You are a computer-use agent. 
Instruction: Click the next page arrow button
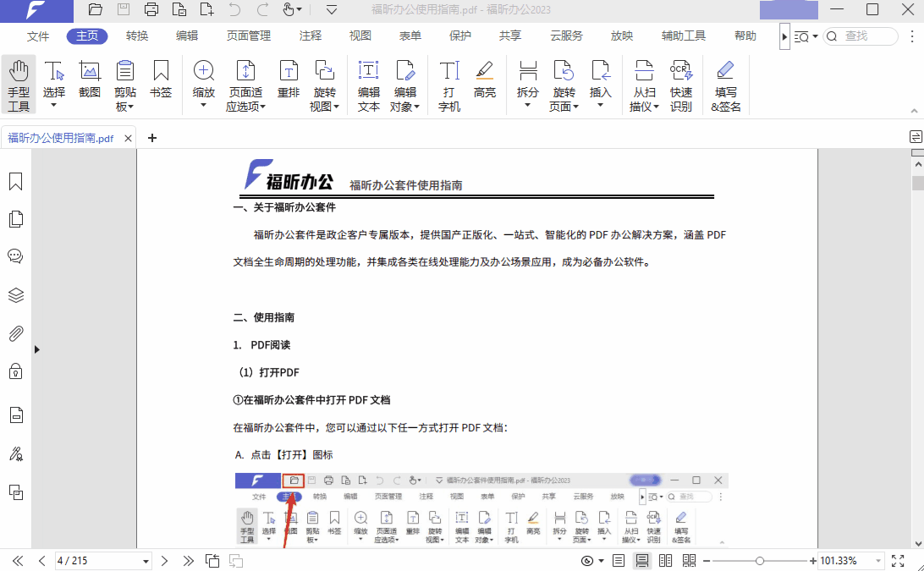[166, 560]
